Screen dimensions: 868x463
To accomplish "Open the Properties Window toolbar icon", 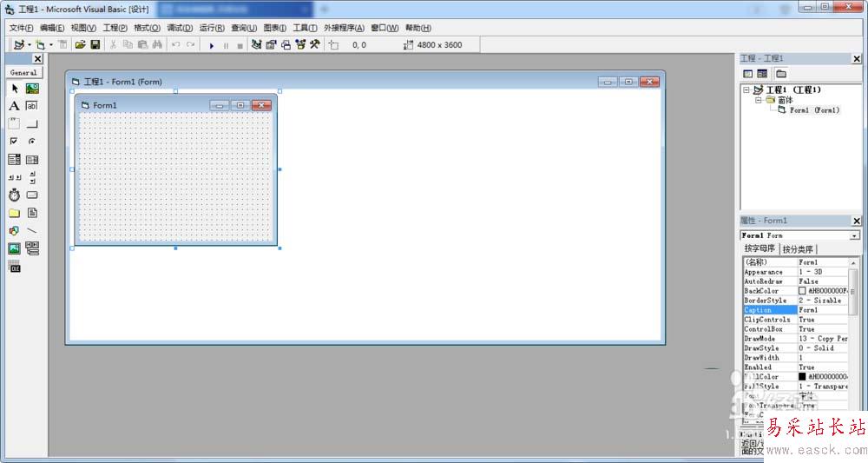I will click(x=271, y=45).
